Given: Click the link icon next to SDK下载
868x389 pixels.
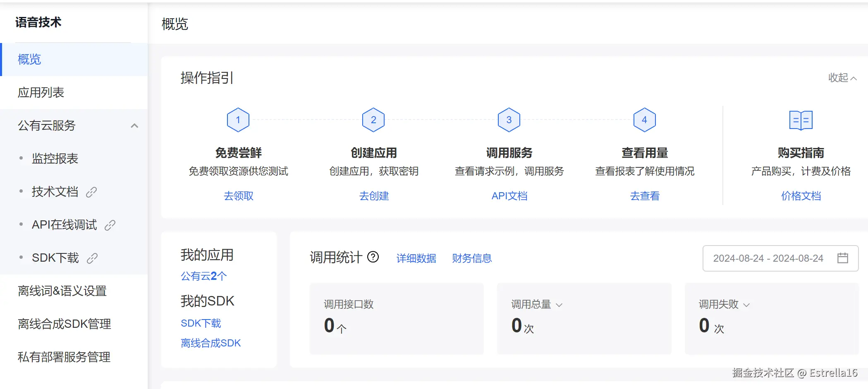Looking at the screenshot, I should click(92, 258).
